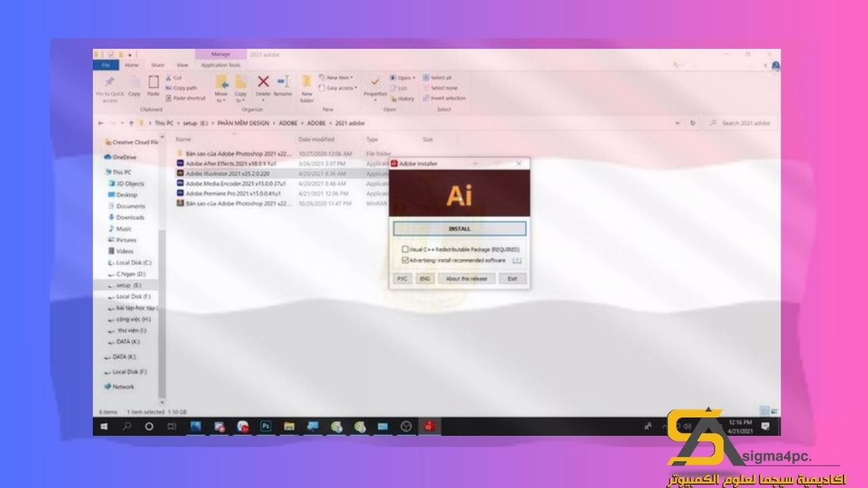Click the This PC breadcrumb segment
This screenshot has width=868, height=488.
pos(165,123)
